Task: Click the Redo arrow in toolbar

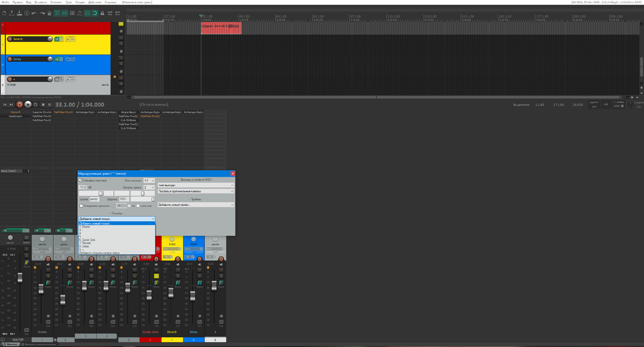Action: tap(42, 13)
